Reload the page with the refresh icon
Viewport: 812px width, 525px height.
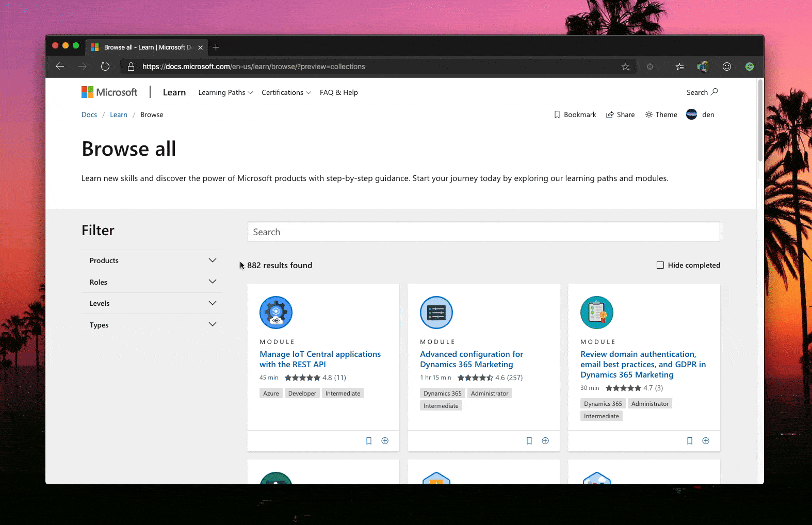pyautogui.click(x=105, y=66)
